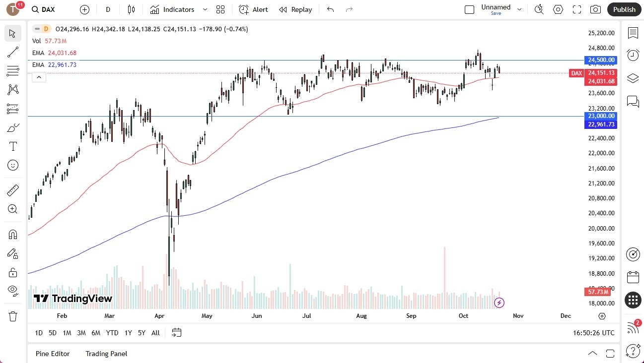Expand the layout name dropdown near Unnamed
This screenshot has height=363, width=644.
click(519, 8)
